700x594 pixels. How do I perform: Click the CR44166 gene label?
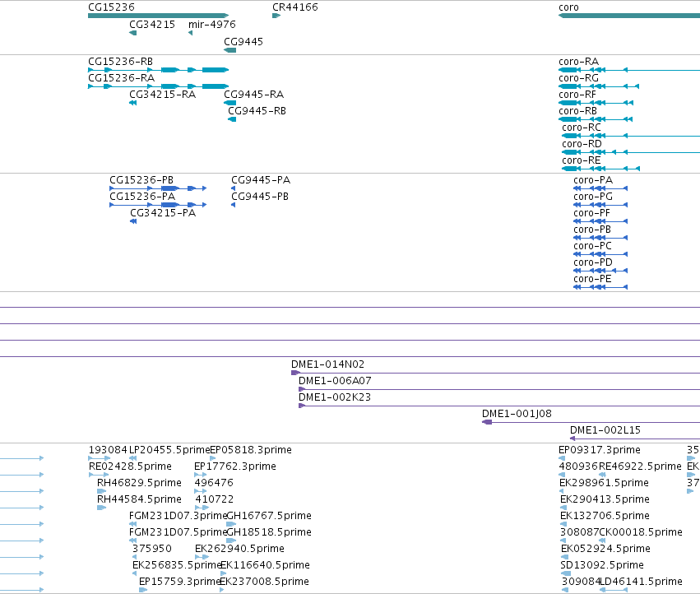(x=295, y=7)
